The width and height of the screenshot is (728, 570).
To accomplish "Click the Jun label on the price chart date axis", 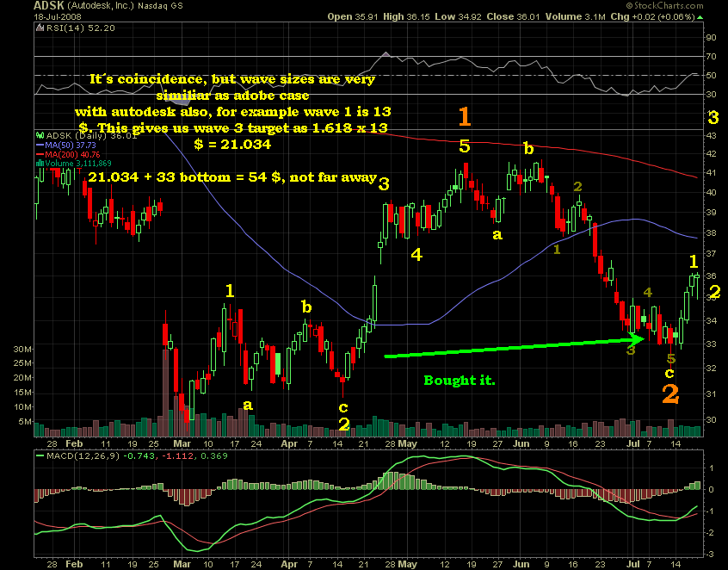I will 521,443.
